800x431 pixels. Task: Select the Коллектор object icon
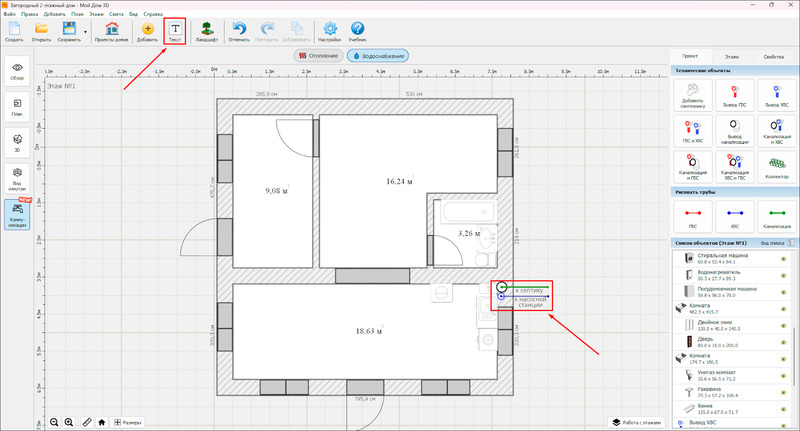(776, 163)
